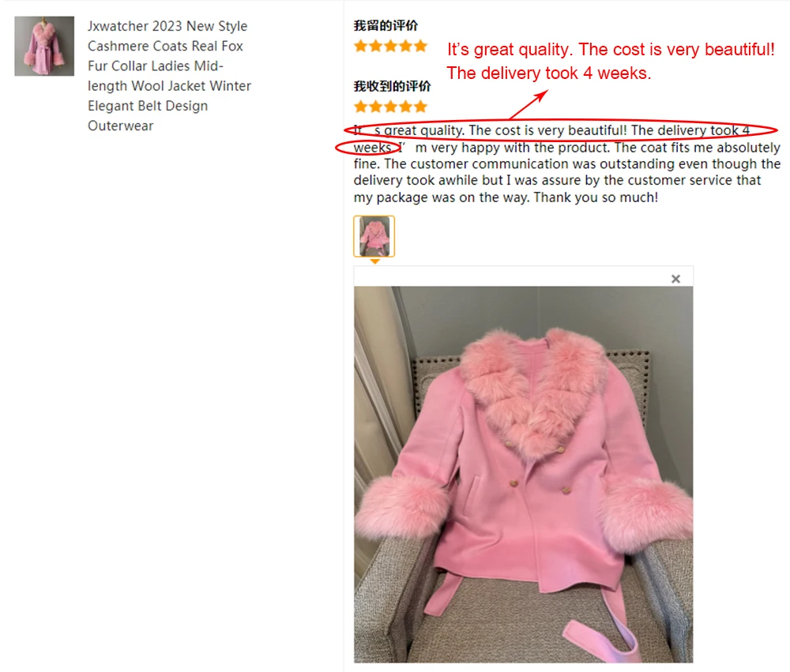Open the product thumbnail of pink coat
The image size is (790, 672).
44,47
